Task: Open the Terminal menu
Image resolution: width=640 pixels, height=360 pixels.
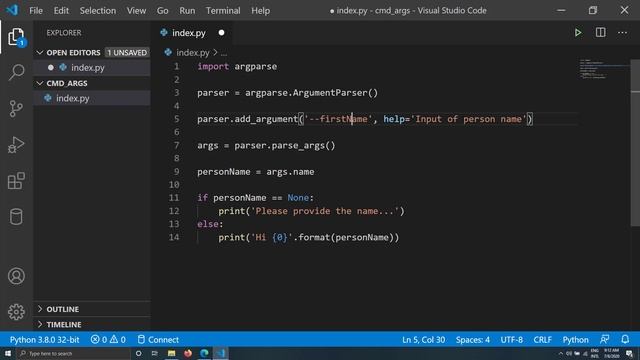Action: pos(223,10)
